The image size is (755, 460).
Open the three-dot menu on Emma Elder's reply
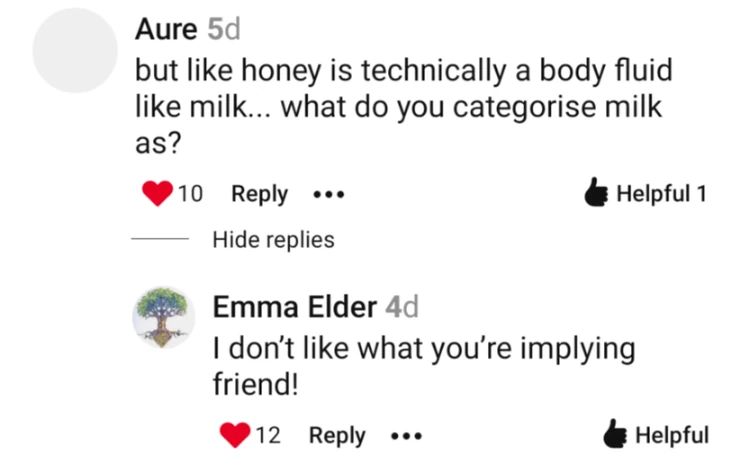405,436
